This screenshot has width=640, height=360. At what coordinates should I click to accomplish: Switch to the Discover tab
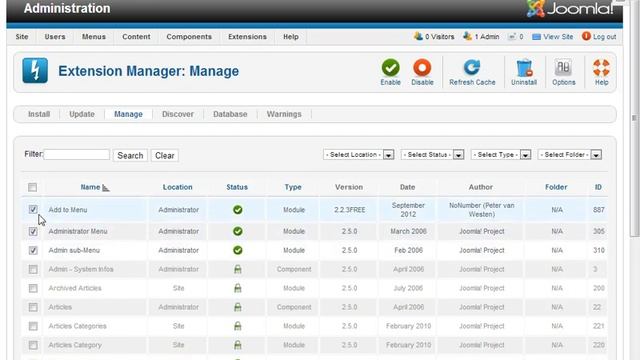178,114
